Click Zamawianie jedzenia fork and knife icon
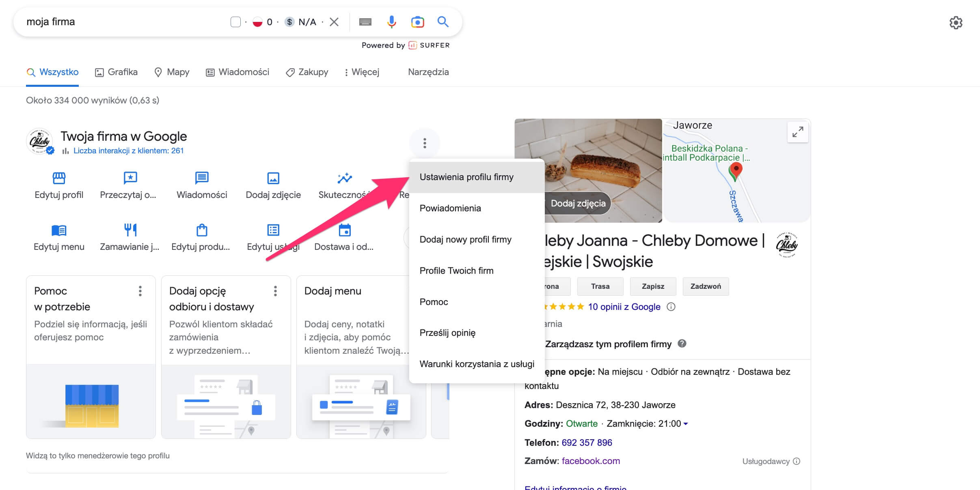The image size is (980, 490). [130, 230]
